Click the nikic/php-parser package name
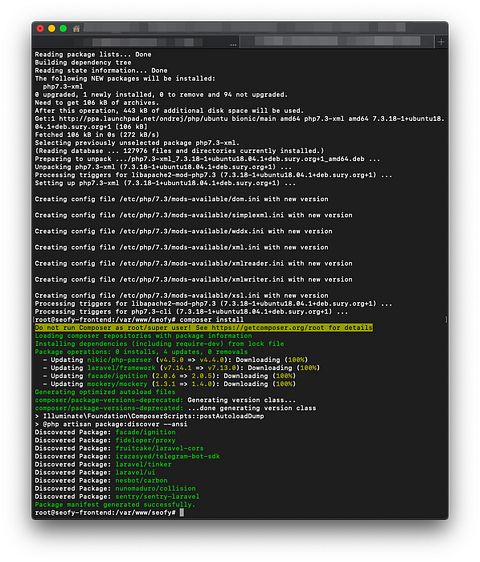 point(119,359)
